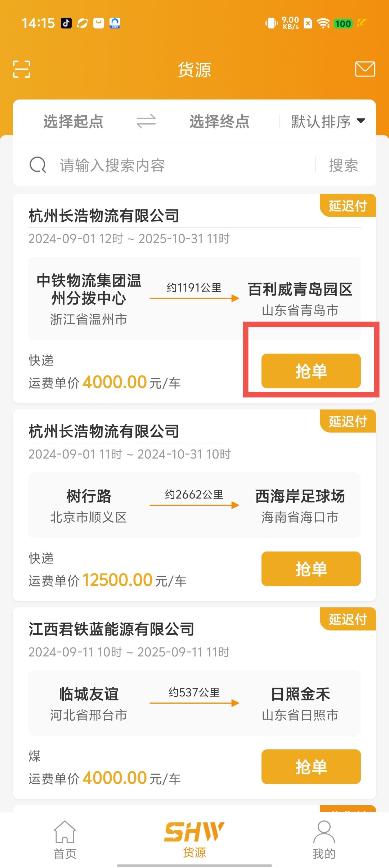
Task: Swap start and end with arrows icon
Action: [146, 121]
